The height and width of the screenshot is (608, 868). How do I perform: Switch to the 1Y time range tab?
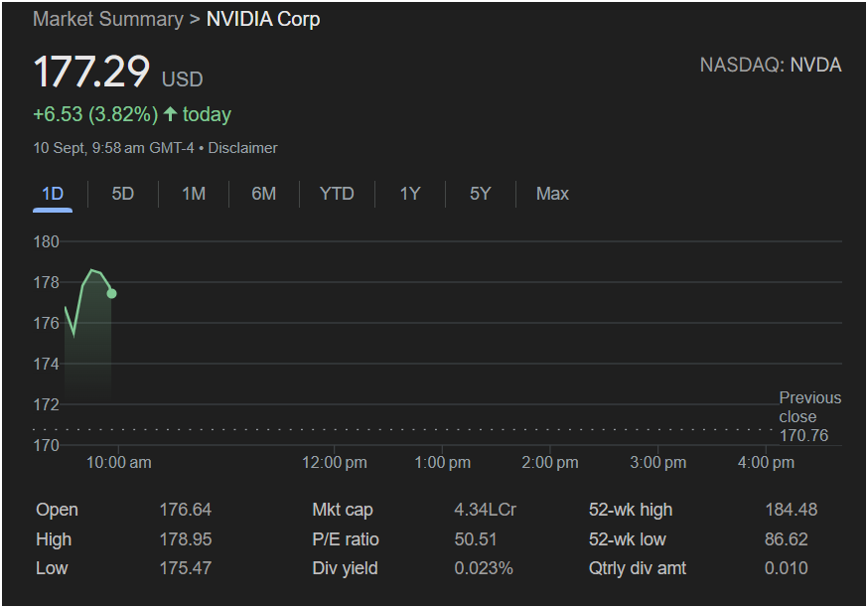click(x=410, y=194)
